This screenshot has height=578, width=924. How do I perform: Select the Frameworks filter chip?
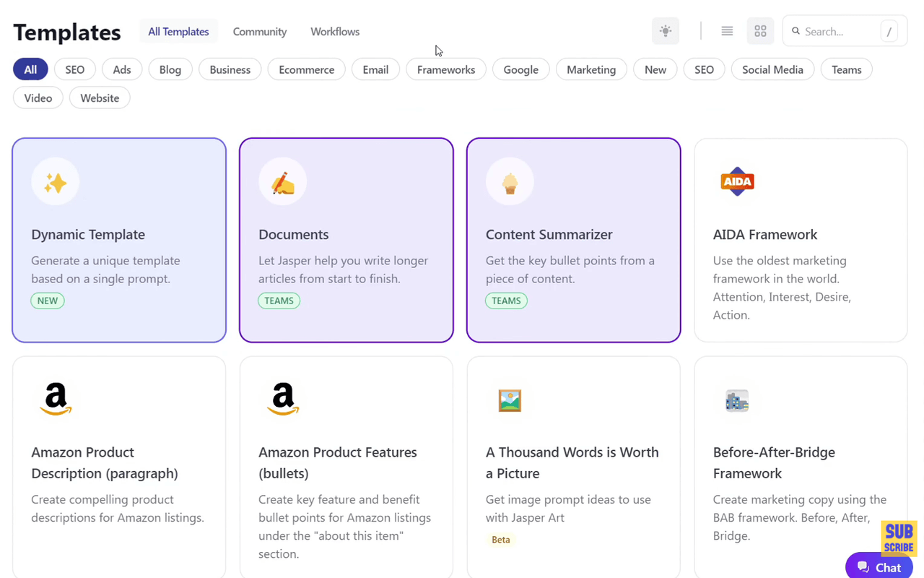coord(445,69)
